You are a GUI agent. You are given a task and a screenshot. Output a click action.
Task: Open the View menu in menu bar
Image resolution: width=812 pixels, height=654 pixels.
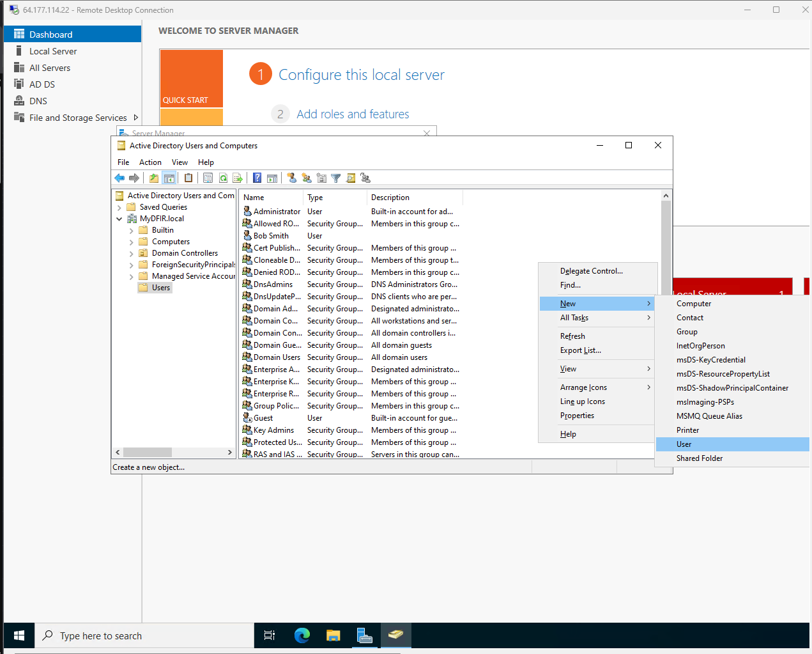coord(180,162)
